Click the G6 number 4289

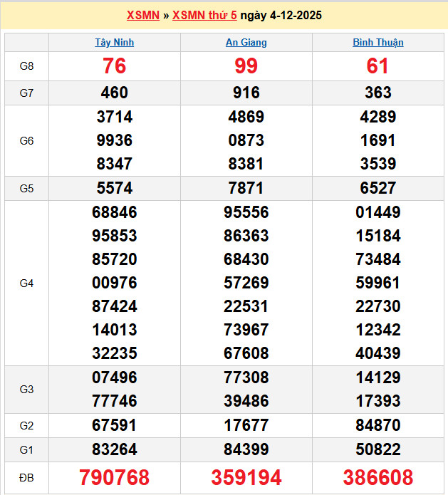click(378, 117)
